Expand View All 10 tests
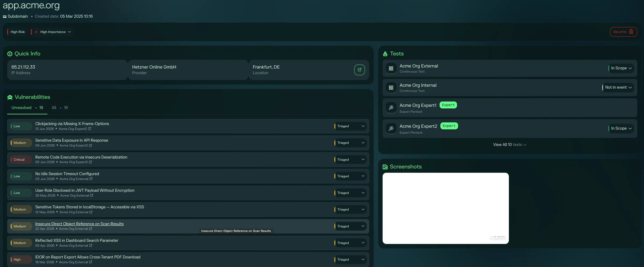This screenshot has height=267, width=644. pyautogui.click(x=510, y=145)
